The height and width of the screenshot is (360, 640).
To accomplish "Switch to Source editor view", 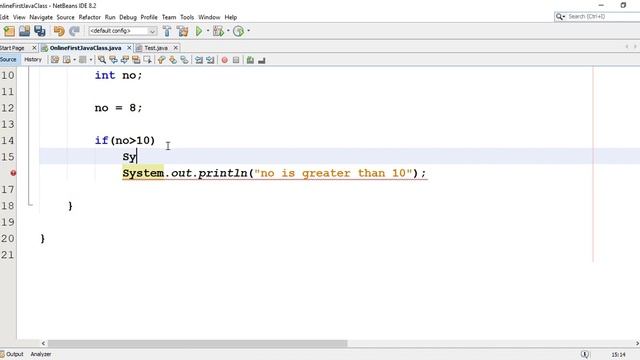I will [8, 60].
